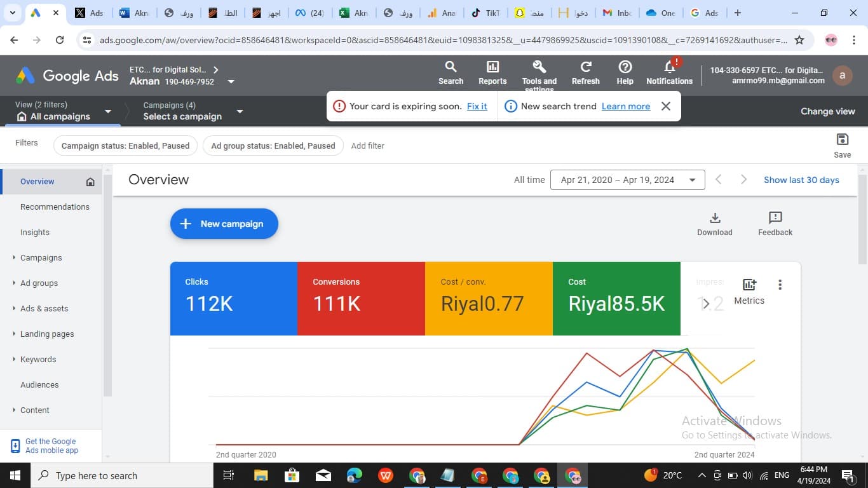Select the red Conversions metric tile
The height and width of the screenshot is (488, 868).
coord(361,298)
